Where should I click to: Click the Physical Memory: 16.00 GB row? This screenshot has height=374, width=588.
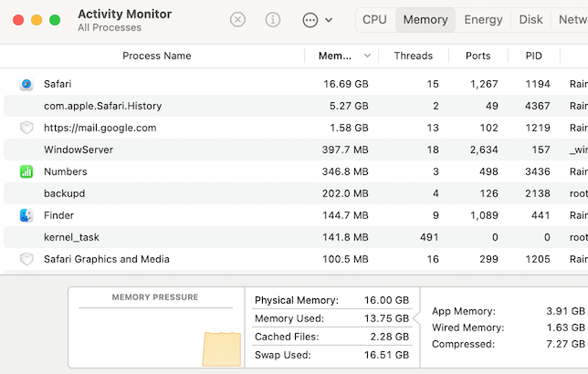[331, 300]
